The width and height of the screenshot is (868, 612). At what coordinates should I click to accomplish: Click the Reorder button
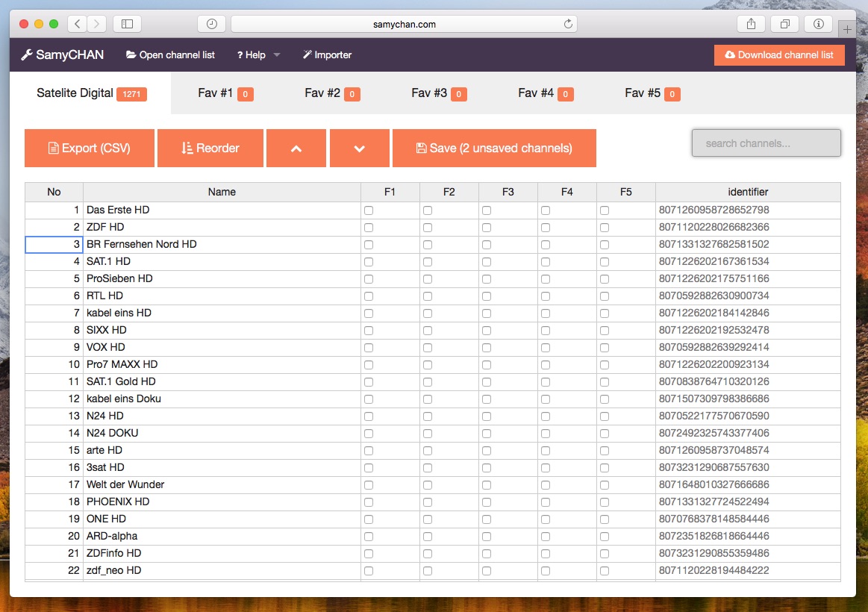pyautogui.click(x=210, y=149)
